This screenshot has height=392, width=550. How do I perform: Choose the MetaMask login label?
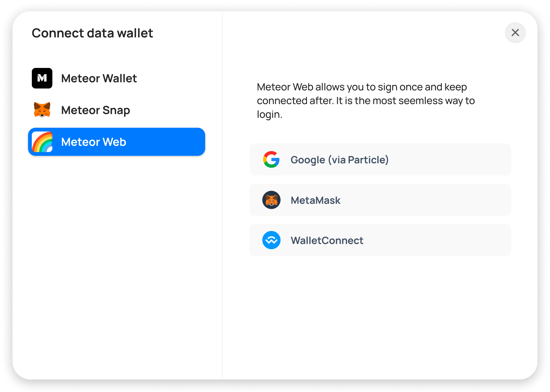point(316,200)
